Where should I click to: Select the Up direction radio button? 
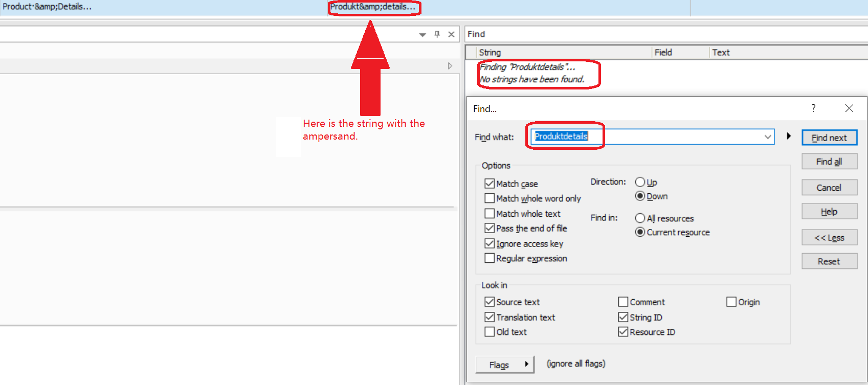point(640,182)
